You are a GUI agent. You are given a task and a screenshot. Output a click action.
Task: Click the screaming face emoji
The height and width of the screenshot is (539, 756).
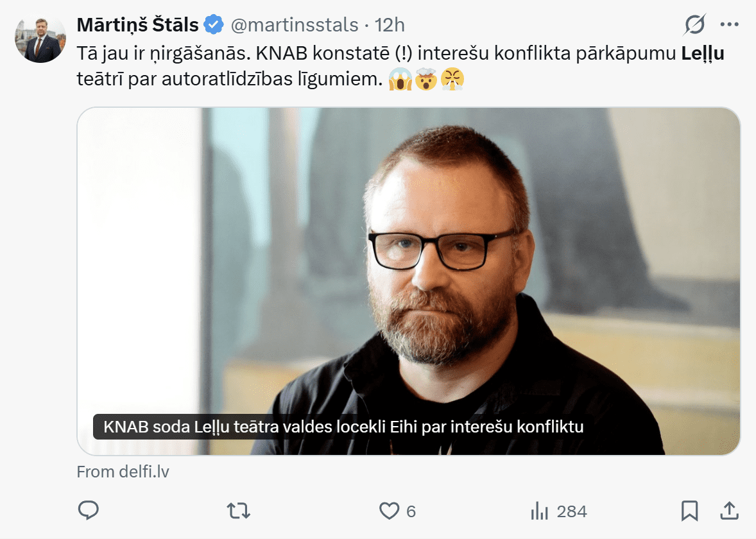tap(400, 80)
